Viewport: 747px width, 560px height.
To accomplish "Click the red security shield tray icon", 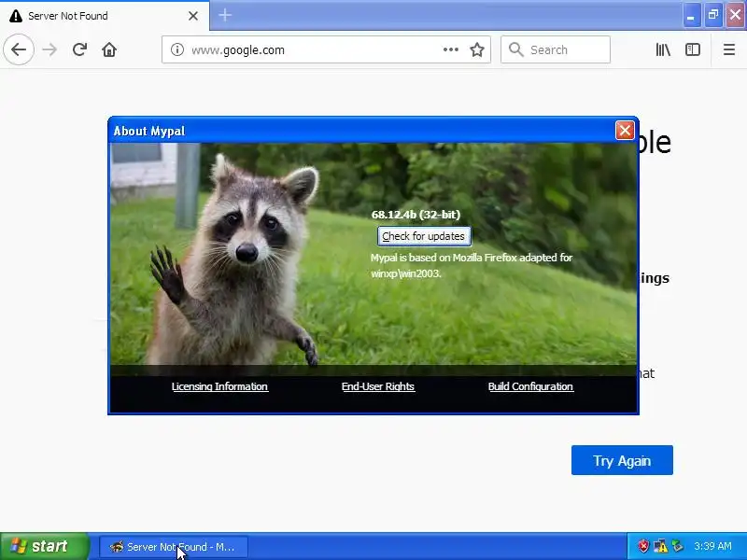I will tap(643, 546).
